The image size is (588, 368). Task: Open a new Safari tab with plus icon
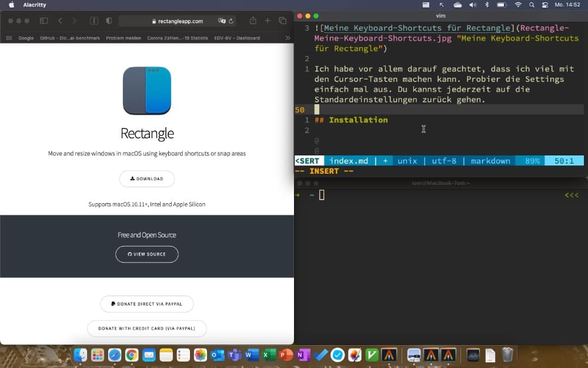(x=268, y=21)
